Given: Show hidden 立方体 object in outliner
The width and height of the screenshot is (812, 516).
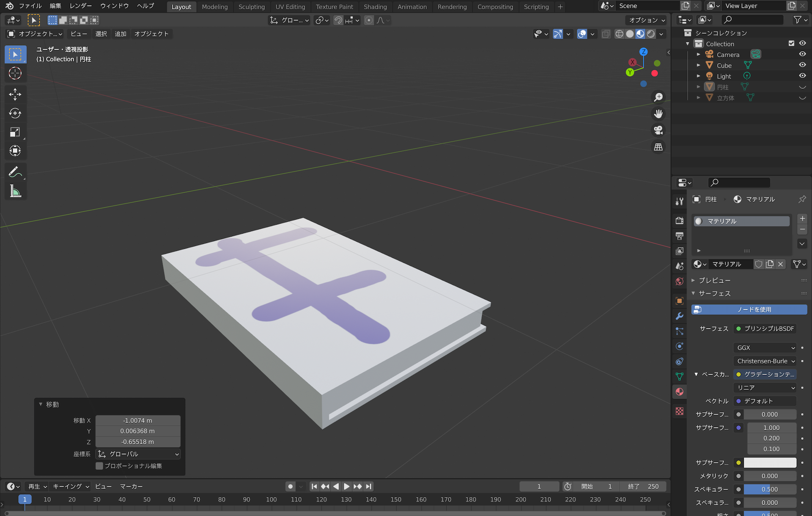Looking at the screenshot, I should coord(802,98).
